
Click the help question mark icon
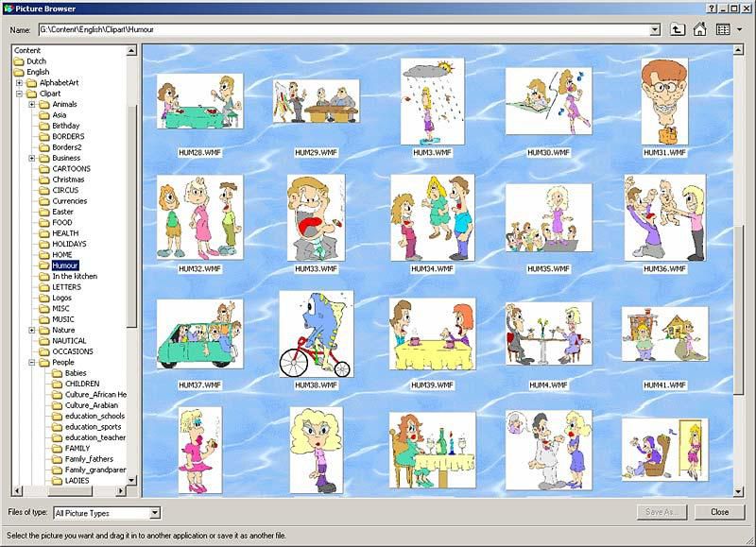tap(711, 8)
